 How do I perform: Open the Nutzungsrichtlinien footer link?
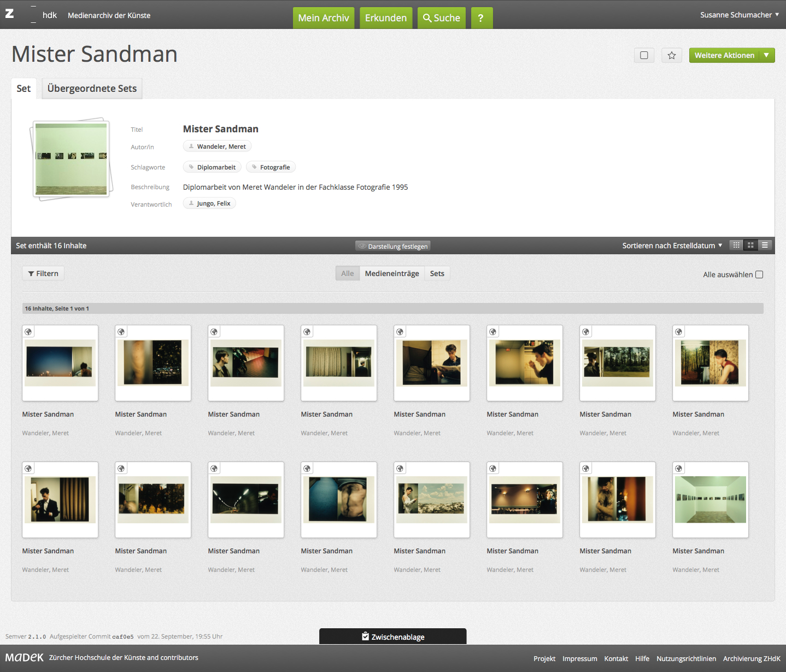click(686, 658)
